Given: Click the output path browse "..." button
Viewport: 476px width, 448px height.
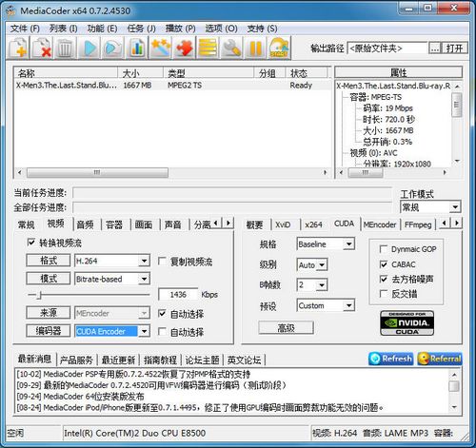Looking at the screenshot, I should tap(435, 49).
